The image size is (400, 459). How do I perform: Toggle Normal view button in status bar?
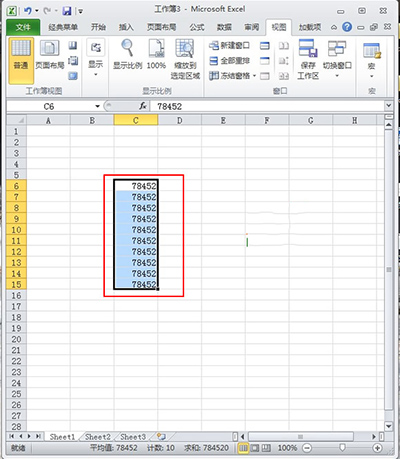click(244, 448)
